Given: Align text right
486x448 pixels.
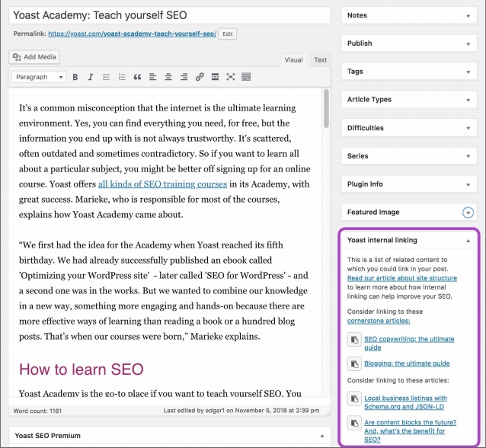Looking at the screenshot, I should (x=184, y=77).
